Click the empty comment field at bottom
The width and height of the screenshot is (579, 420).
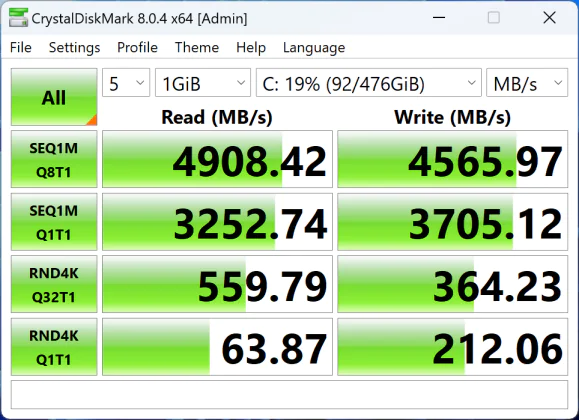(290, 395)
